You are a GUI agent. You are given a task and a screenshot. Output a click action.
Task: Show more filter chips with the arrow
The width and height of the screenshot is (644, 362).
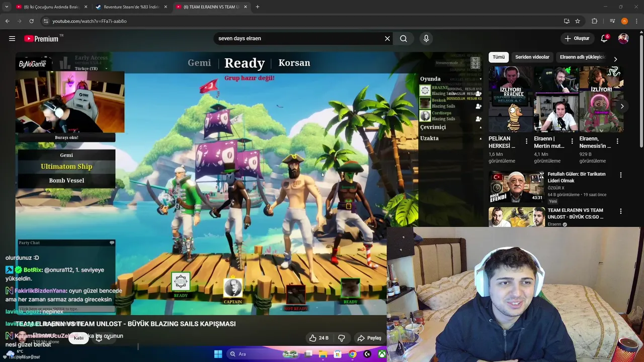pos(615,59)
